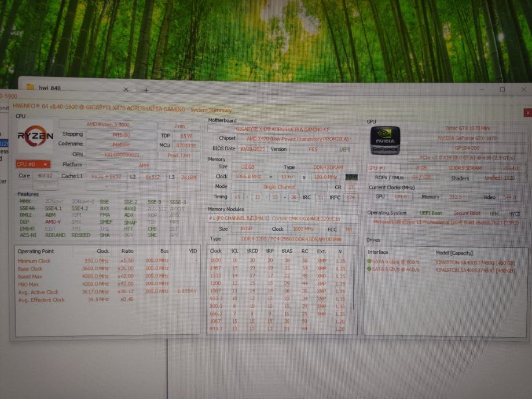
Task: Click the SSE4.2 feature label
Action: coord(79,208)
